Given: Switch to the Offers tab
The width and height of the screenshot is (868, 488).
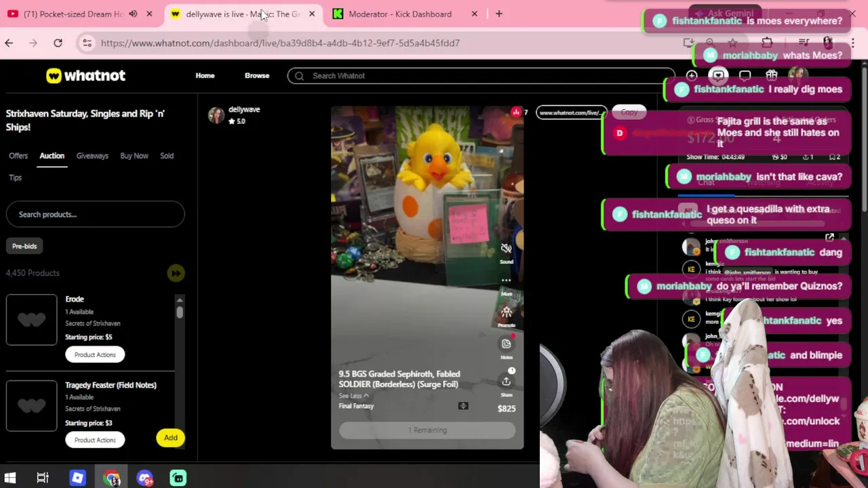Looking at the screenshot, I should click(x=18, y=156).
